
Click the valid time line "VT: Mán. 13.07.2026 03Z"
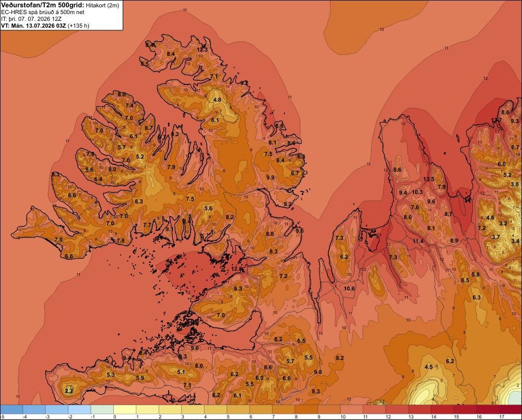(33, 26)
